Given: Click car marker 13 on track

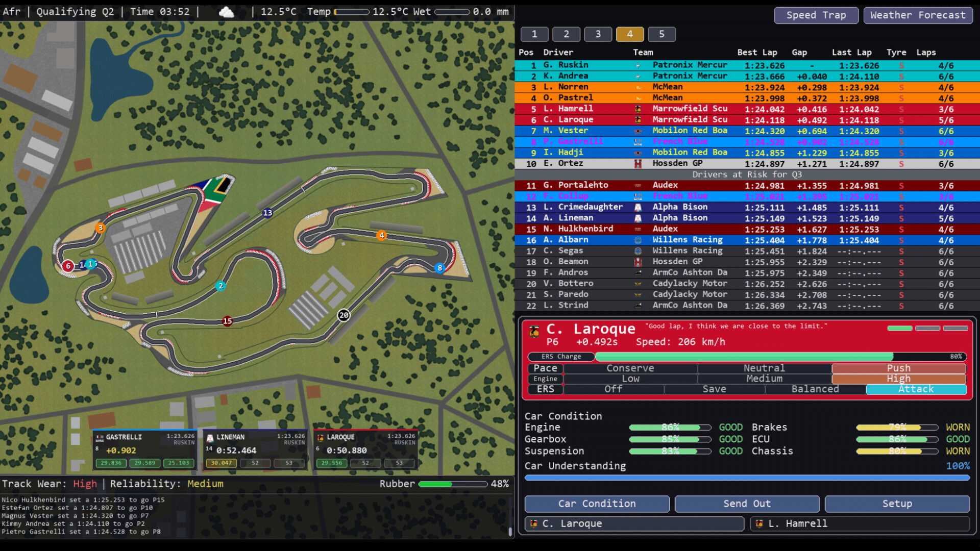Looking at the screenshot, I should [267, 213].
